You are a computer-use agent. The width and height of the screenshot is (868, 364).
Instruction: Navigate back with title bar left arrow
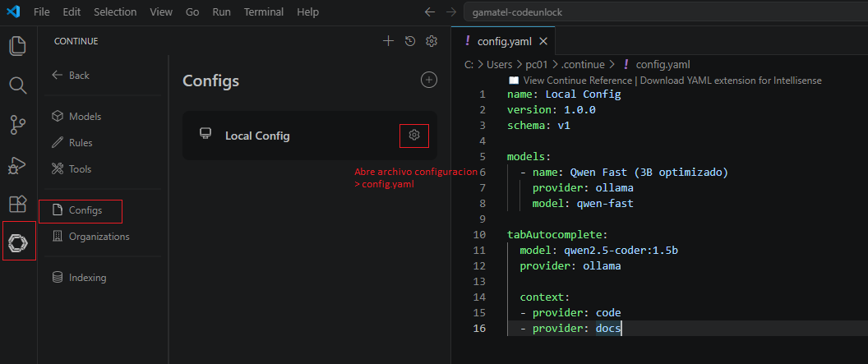click(430, 12)
